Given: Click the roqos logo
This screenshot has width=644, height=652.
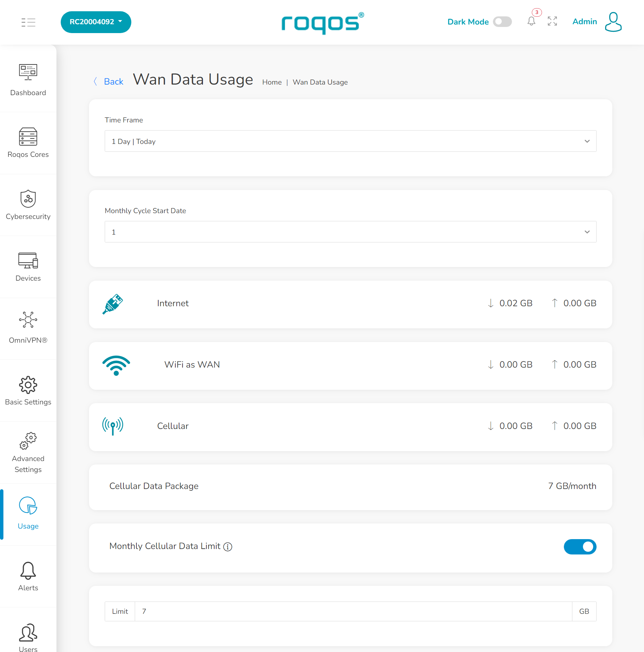Looking at the screenshot, I should [322, 23].
